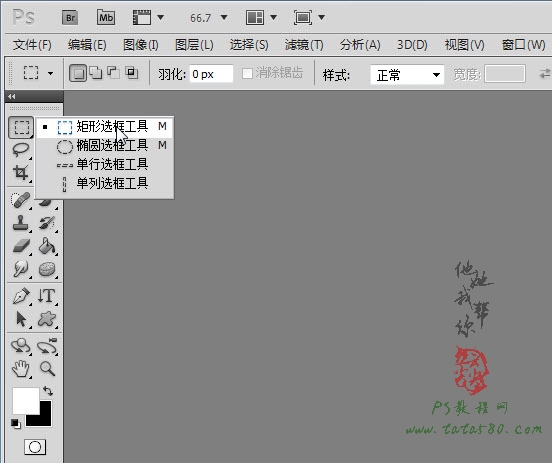Choose New Selection mode button
This screenshot has height=463, width=552.
[78, 73]
